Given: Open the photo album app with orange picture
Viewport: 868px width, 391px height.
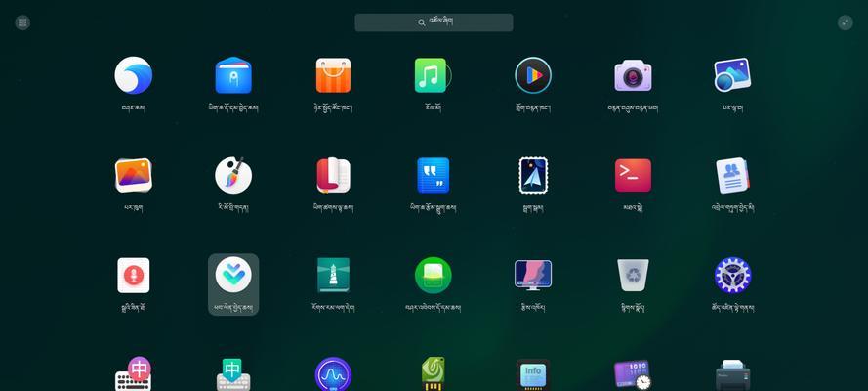Looking at the screenshot, I should (134, 176).
